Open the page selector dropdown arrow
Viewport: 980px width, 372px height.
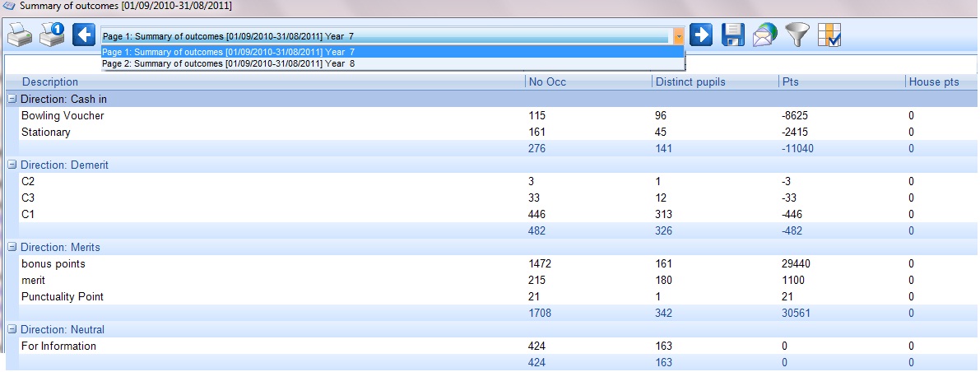[679, 37]
